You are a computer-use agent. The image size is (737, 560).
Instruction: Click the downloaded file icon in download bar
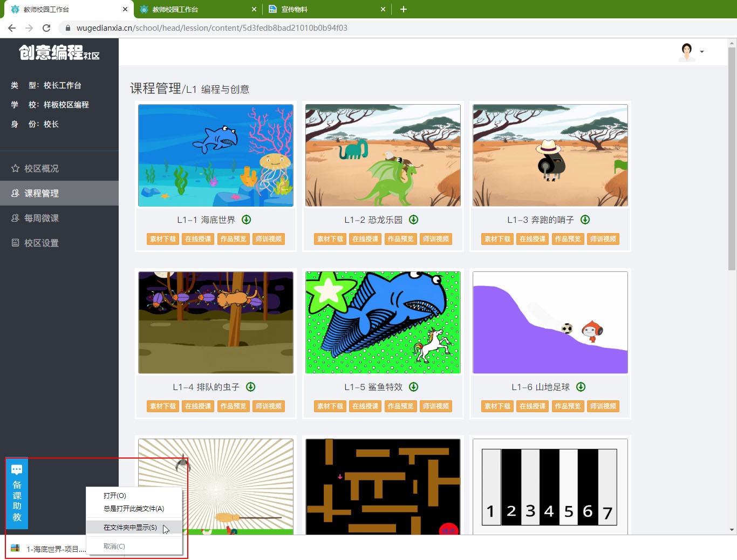click(15, 549)
